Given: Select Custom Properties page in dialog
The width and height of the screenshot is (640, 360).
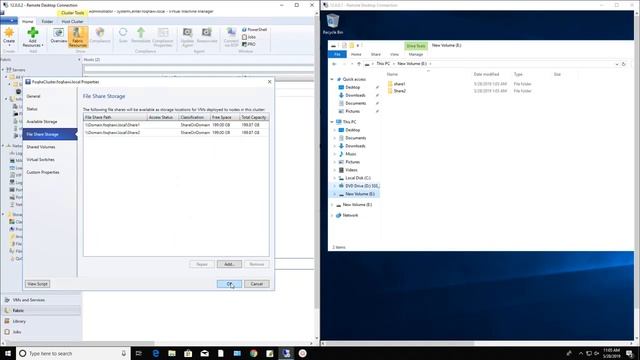Looking at the screenshot, I should click(x=50, y=172).
